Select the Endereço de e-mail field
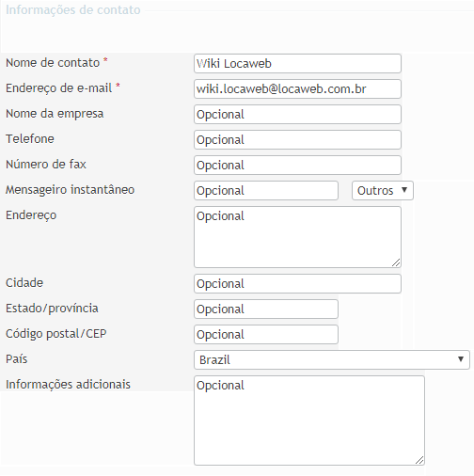This screenshot has width=474, height=476. click(x=297, y=89)
